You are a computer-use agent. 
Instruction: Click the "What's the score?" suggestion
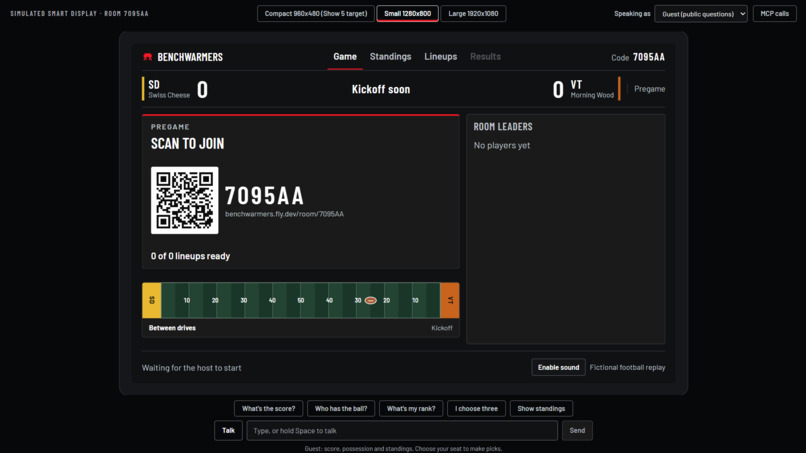[268, 409]
